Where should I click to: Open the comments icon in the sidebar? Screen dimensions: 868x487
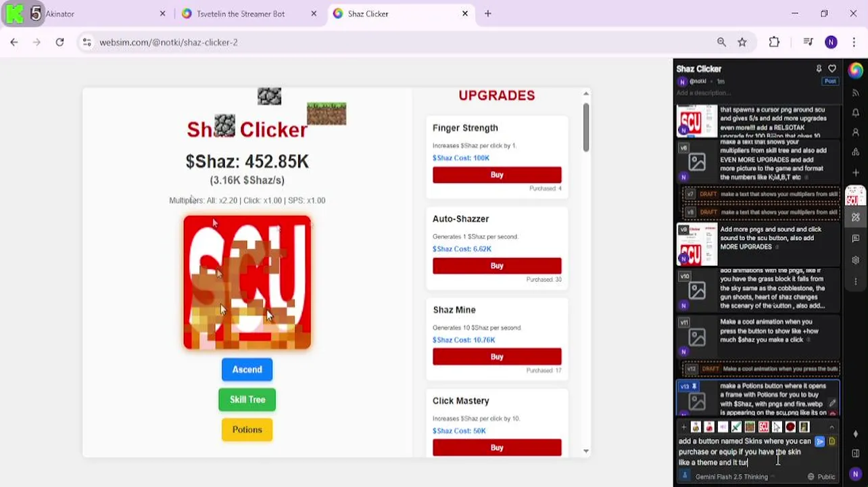pyautogui.click(x=856, y=239)
